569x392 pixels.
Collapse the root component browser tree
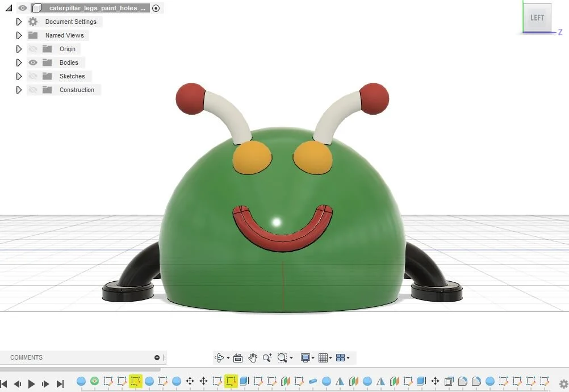9,8
